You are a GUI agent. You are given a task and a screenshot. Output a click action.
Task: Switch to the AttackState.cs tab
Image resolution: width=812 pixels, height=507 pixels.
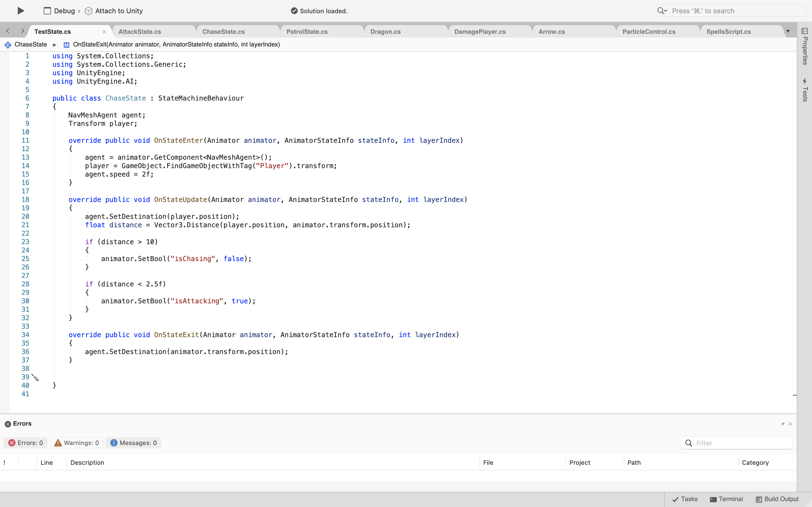(x=140, y=32)
